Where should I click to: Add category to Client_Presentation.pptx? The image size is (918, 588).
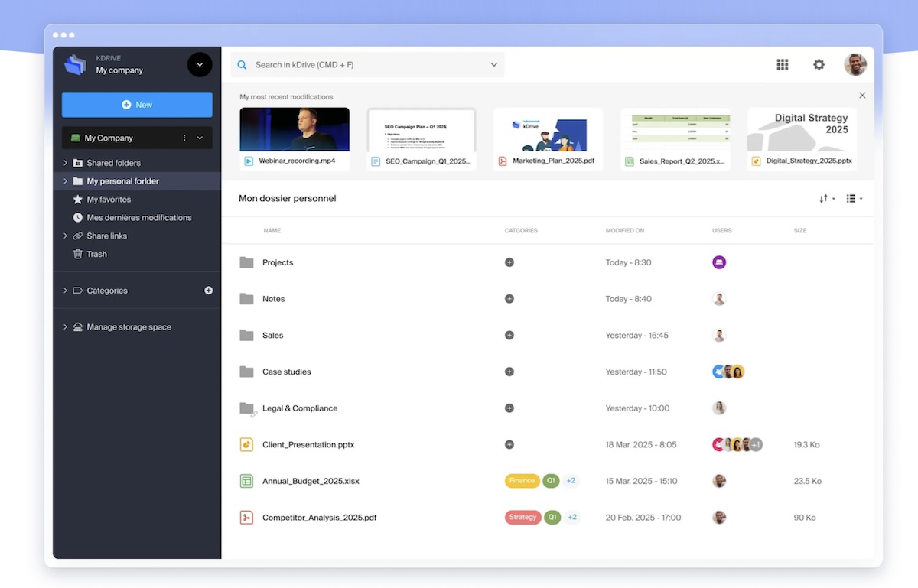tap(509, 445)
